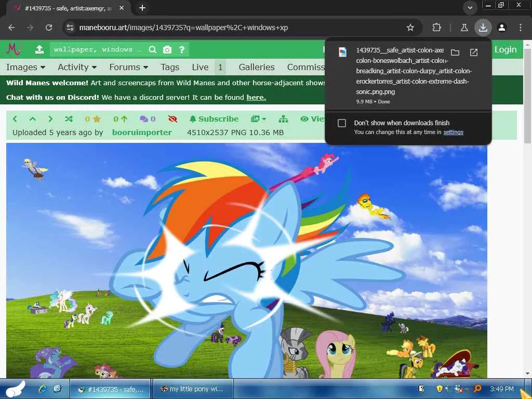Open the Chrome profile icon
532x399 pixels.
[502, 28]
